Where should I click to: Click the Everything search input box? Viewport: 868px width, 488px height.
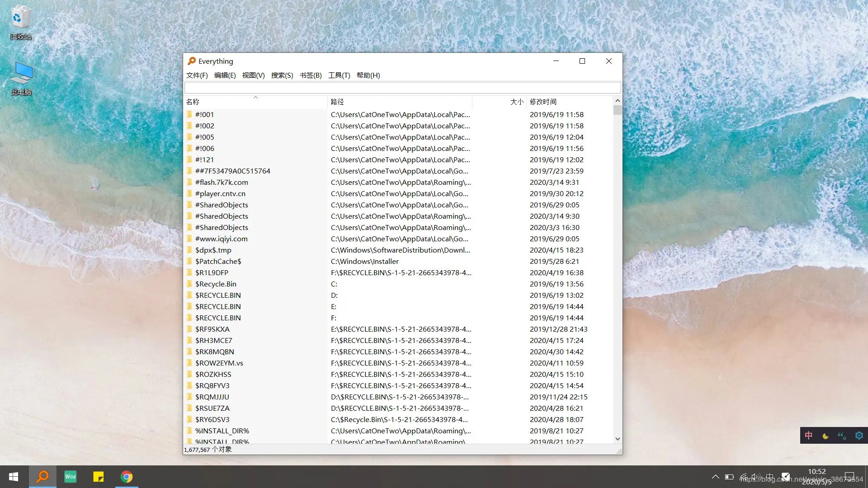click(402, 88)
